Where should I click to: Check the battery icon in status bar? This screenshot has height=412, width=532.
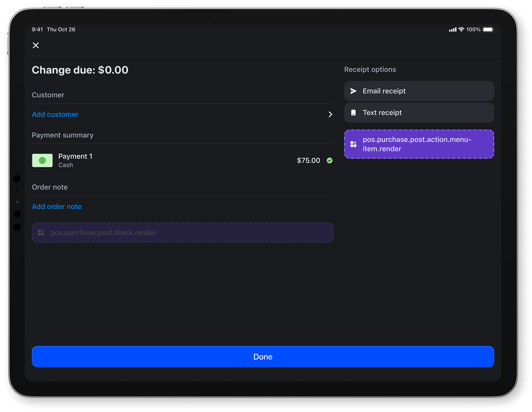[x=488, y=29]
